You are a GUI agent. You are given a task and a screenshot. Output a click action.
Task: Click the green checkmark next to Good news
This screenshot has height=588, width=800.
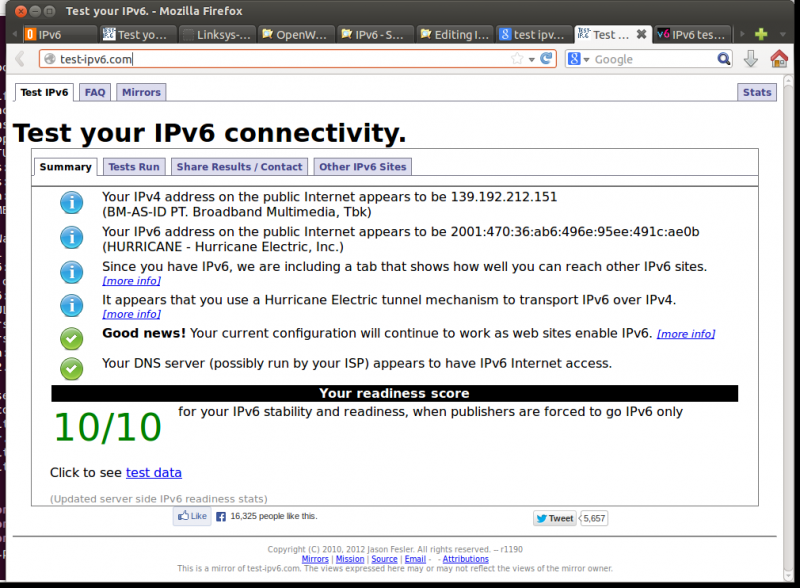(71, 339)
